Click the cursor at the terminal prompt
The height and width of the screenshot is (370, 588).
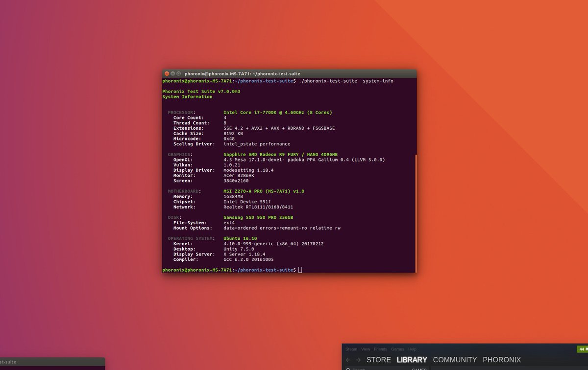[x=300, y=270]
